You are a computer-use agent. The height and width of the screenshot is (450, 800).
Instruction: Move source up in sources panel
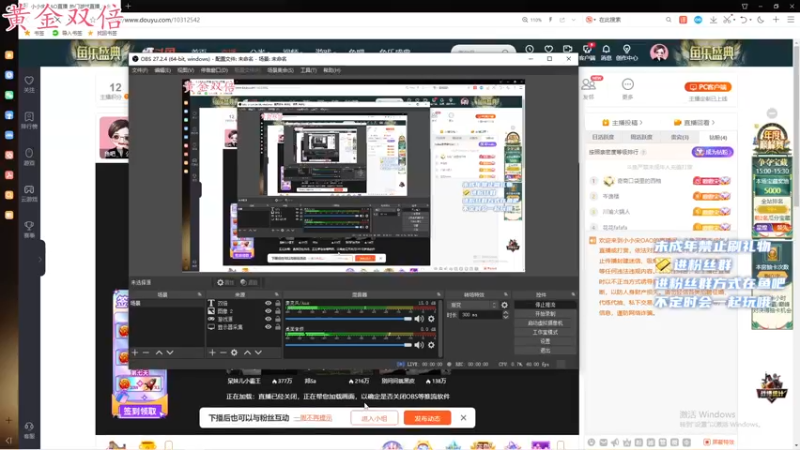(247, 353)
